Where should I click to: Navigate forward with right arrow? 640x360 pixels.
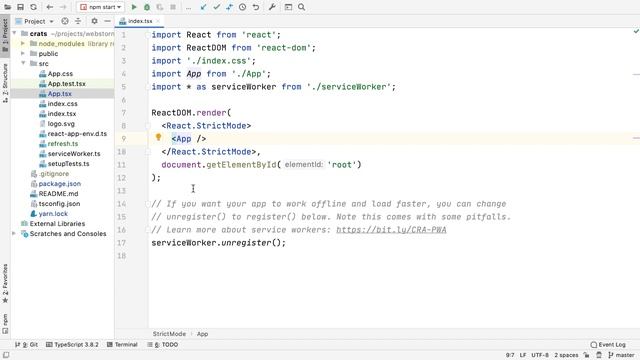63,7
